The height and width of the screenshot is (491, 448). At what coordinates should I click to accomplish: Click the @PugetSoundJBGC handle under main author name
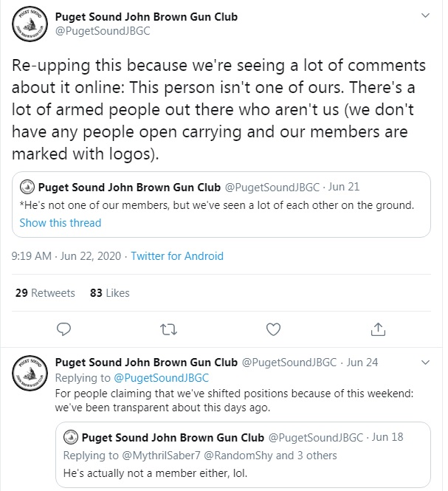point(103,31)
